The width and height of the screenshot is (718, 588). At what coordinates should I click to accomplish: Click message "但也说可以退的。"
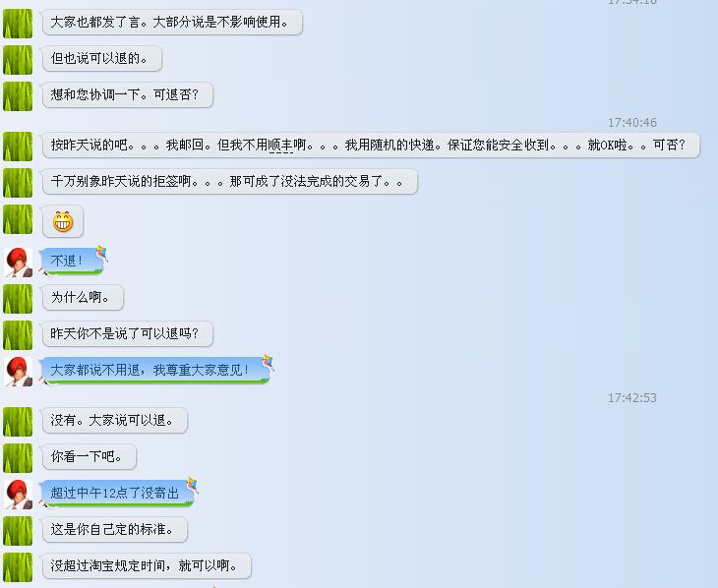102,59
